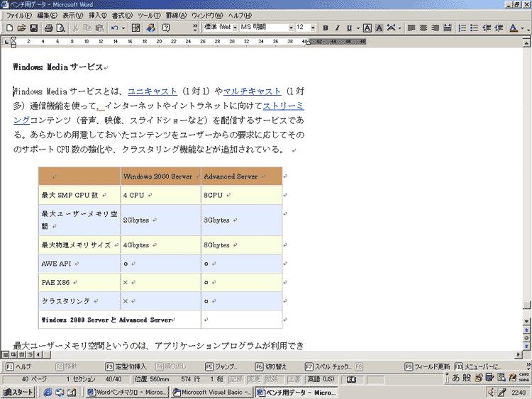The width and height of the screenshot is (532, 399).
Task: Open underline style dropdown arrow
Action: pos(358,28)
